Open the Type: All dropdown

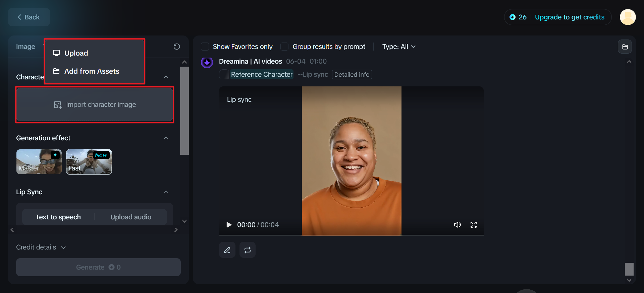(399, 47)
